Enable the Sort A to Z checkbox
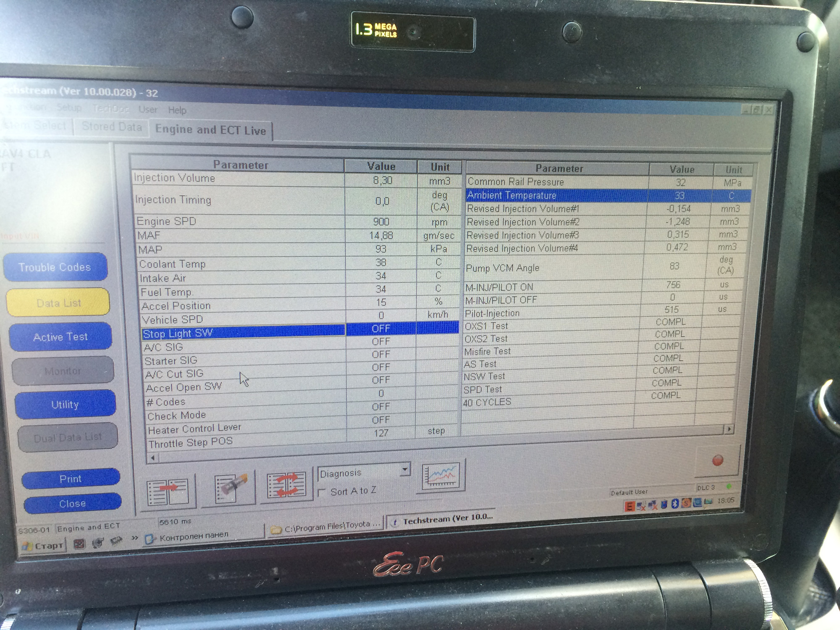This screenshot has height=630, width=840. point(323,492)
